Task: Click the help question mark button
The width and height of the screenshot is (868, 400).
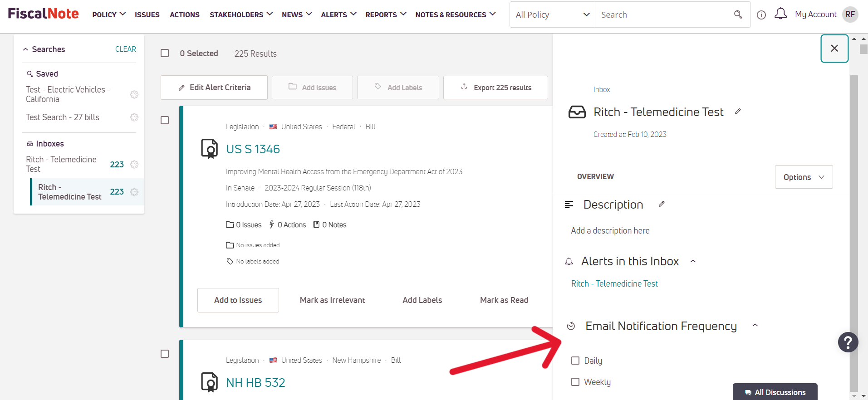Action: click(848, 342)
